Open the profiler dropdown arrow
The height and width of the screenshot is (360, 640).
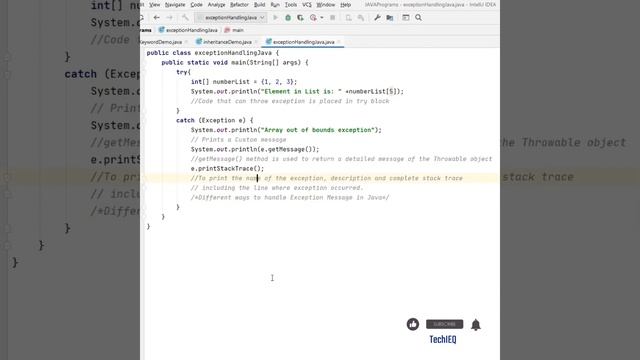click(x=322, y=18)
